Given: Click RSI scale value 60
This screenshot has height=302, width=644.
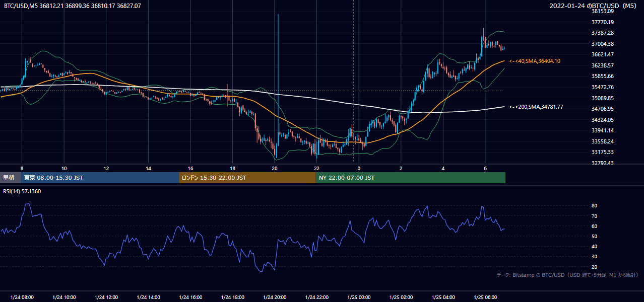Looking at the screenshot, I should 595,226.
